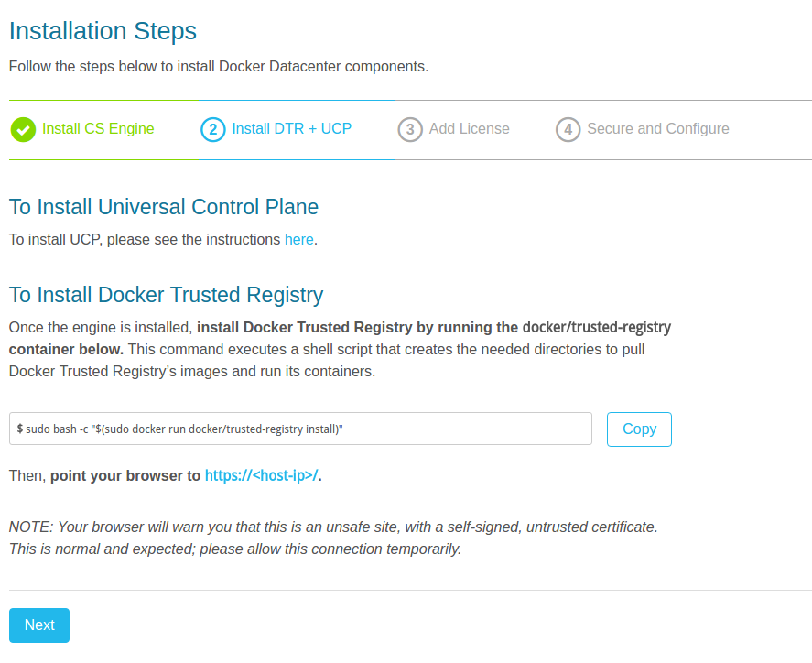Switch to the Add License step

coord(469,129)
